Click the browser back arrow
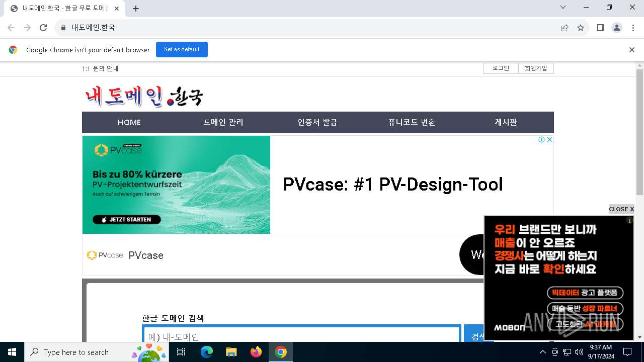Image resolution: width=644 pixels, height=362 pixels. pyautogui.click(x=11, y=28)
